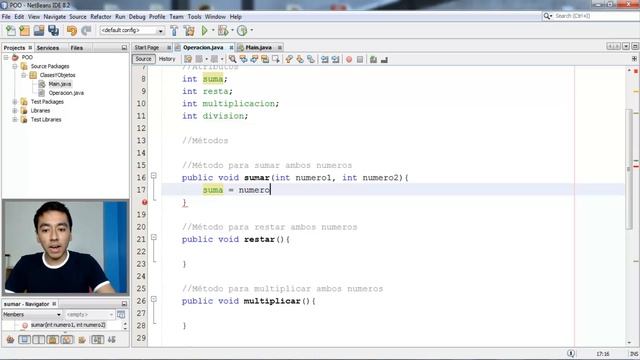
Task: Switch to the Start Page tab
Action: (x=147, y=47)
